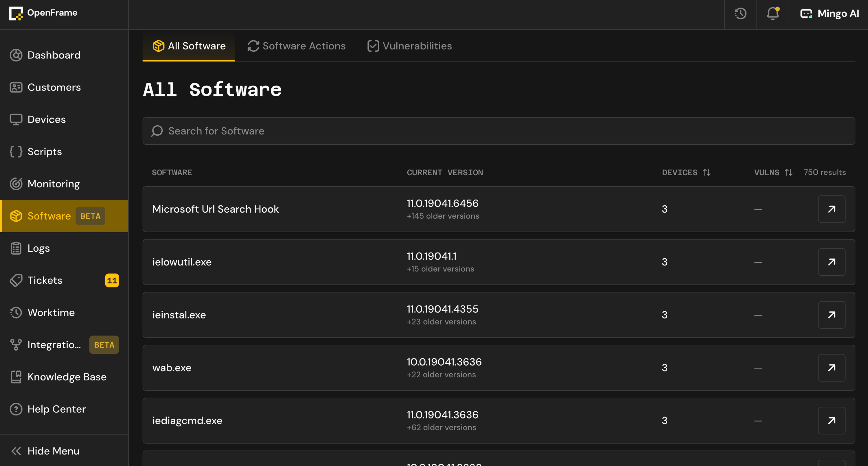Click wab.exe software name

[172, 368]
